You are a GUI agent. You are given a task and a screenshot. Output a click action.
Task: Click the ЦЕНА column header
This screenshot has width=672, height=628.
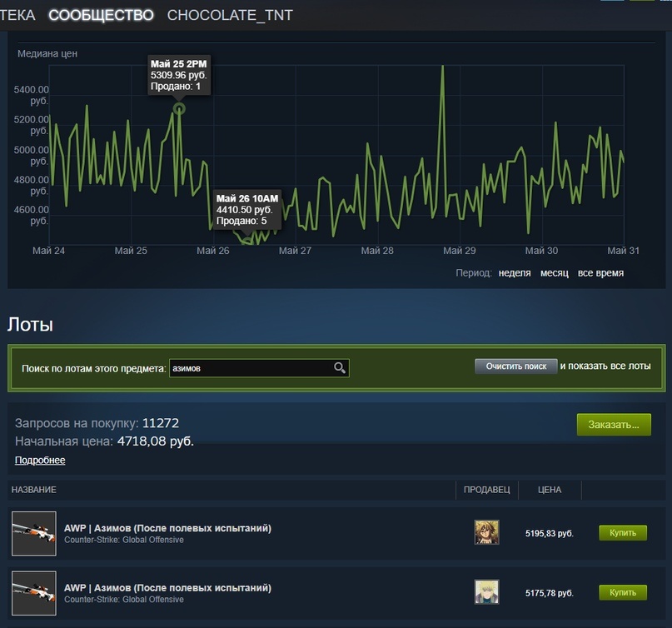click(x=550, y=490)
